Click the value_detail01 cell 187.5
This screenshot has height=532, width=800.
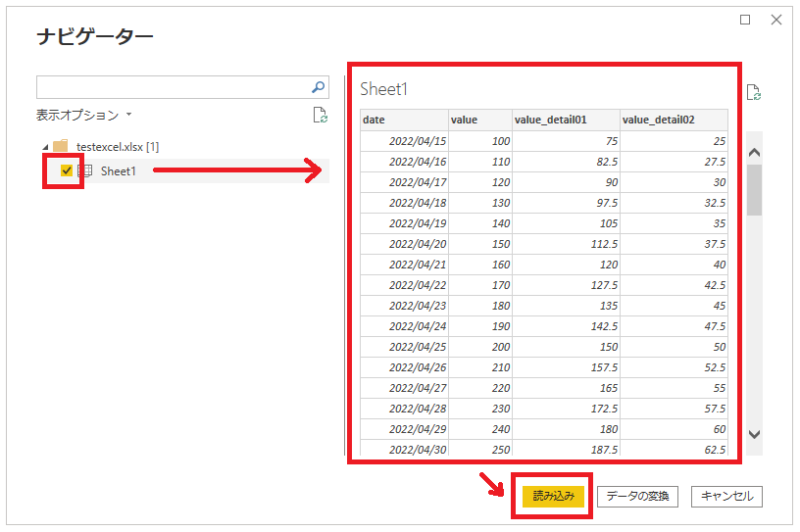tap(566, 449)
